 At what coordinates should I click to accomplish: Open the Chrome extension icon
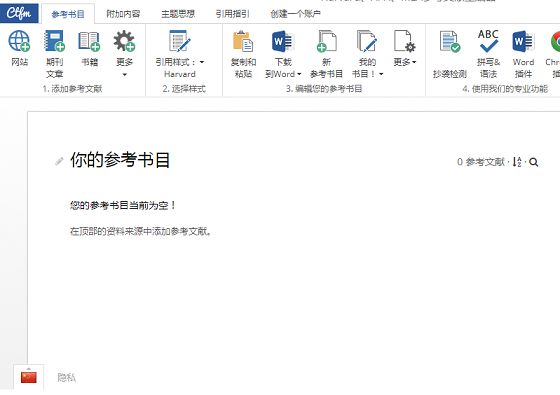pos(555,41)
